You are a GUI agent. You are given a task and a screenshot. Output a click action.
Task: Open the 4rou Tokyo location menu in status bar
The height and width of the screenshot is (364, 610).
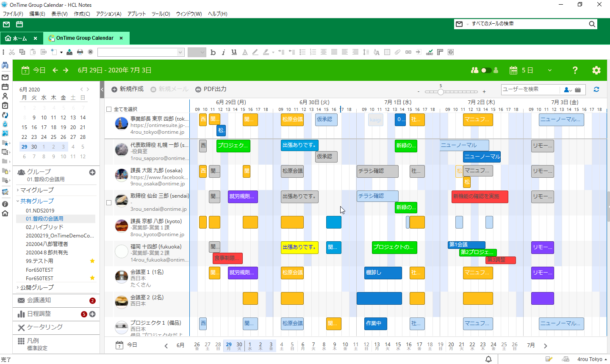[x=592, y=359]
